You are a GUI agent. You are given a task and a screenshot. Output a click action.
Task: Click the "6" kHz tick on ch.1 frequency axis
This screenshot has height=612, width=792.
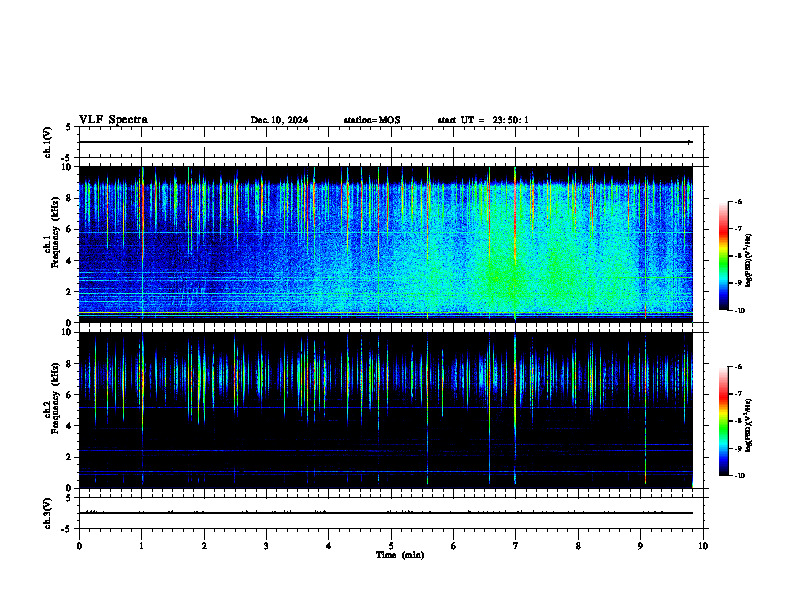click(x=70, y=229)
